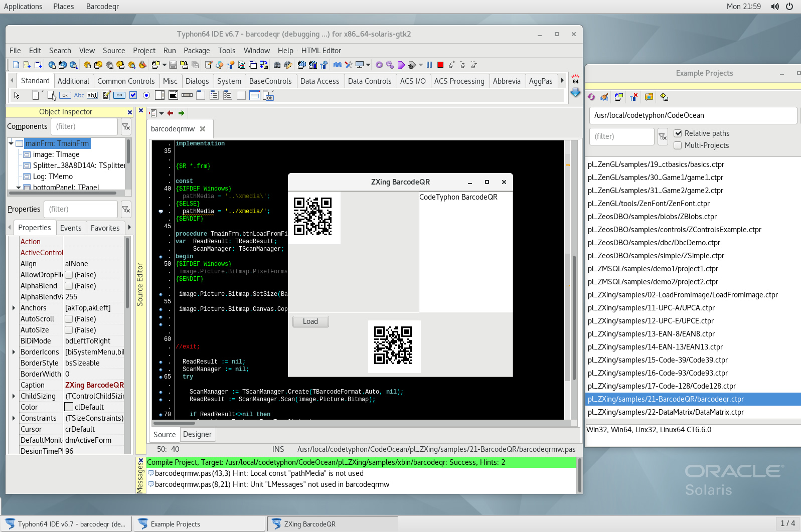This screenshot has width=801, height=532.
Task: Toggle the AutoScroll property checkbox
Action: pyautogui.click(x=69, y=319)
